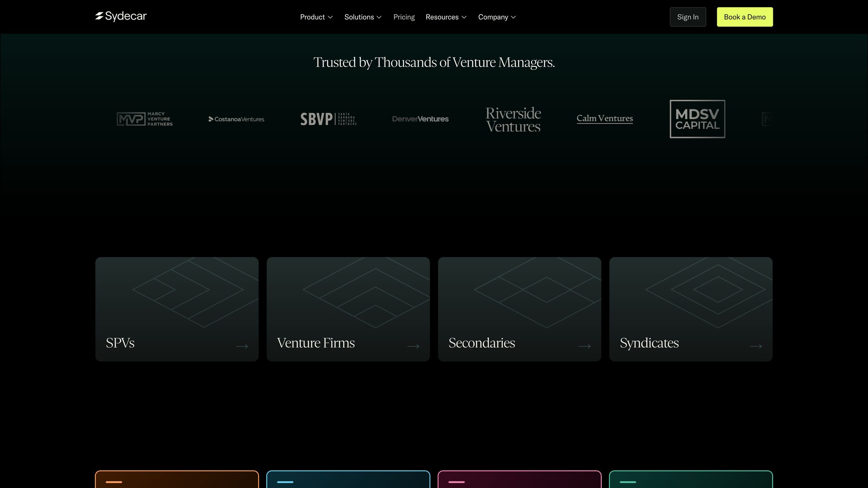Click the SBVP Santa Barbara logo
The width and height of the screenshot is (868, 488).
tap(328, 119)
